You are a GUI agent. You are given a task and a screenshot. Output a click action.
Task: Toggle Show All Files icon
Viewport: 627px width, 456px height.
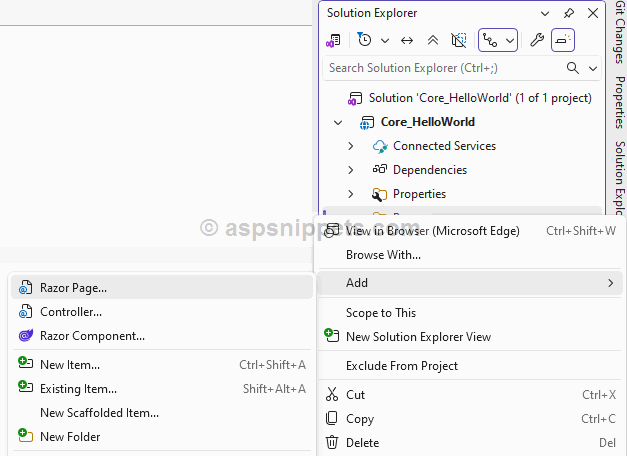point(459,40)
